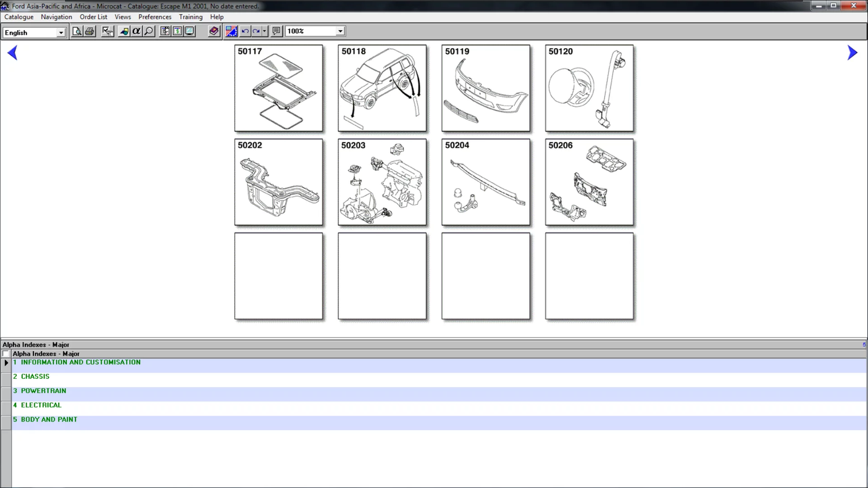This screenshot has height=488, width=868.
Task: Click the speech bubble notes icon
Action: click(x=277, y=31)
